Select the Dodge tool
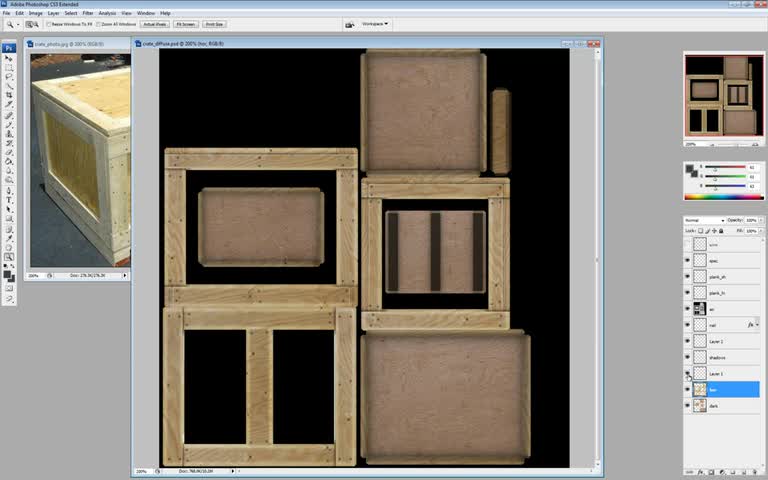The height and width of the screenshot is (480, 768). 9,179
